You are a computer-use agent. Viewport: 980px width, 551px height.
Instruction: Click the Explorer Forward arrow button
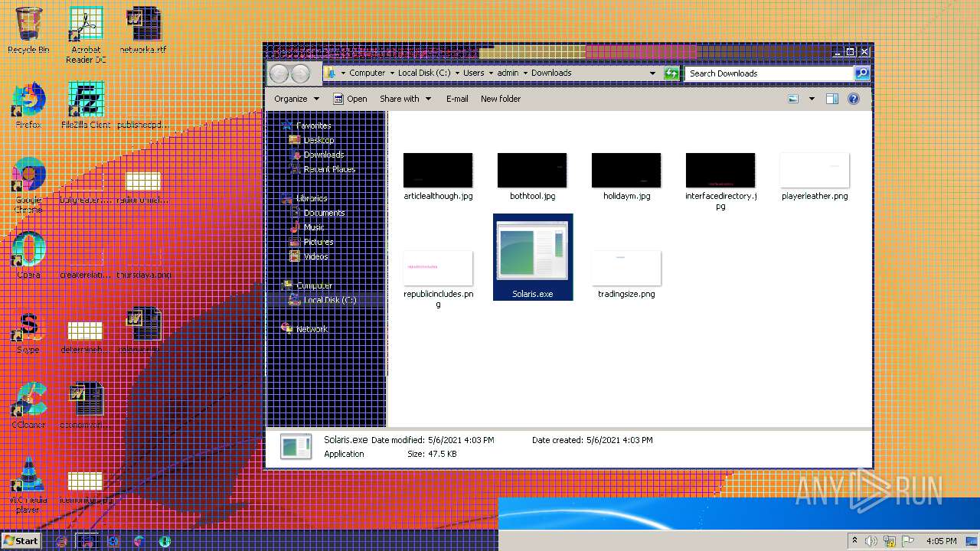coord(300,73)
